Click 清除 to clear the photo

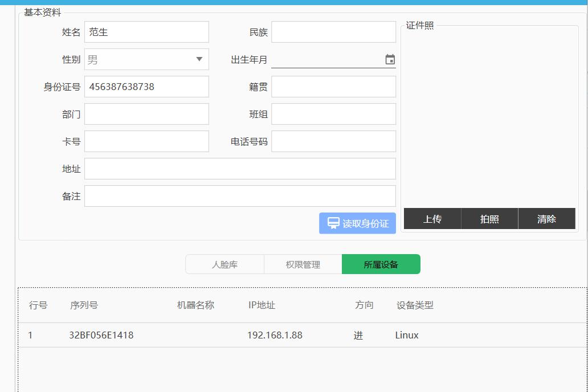tap(546, 219)
